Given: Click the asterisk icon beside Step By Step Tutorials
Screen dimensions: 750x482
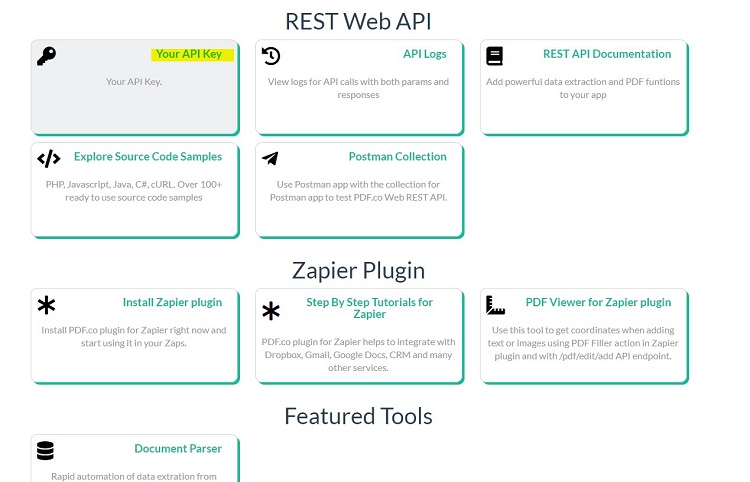Looking at the screenshot, I should coord(271,311).
